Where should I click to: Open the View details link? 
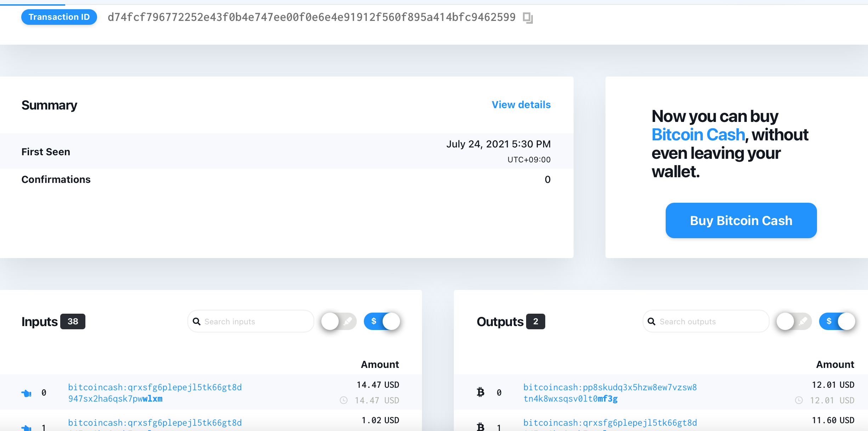click(521, 105)
